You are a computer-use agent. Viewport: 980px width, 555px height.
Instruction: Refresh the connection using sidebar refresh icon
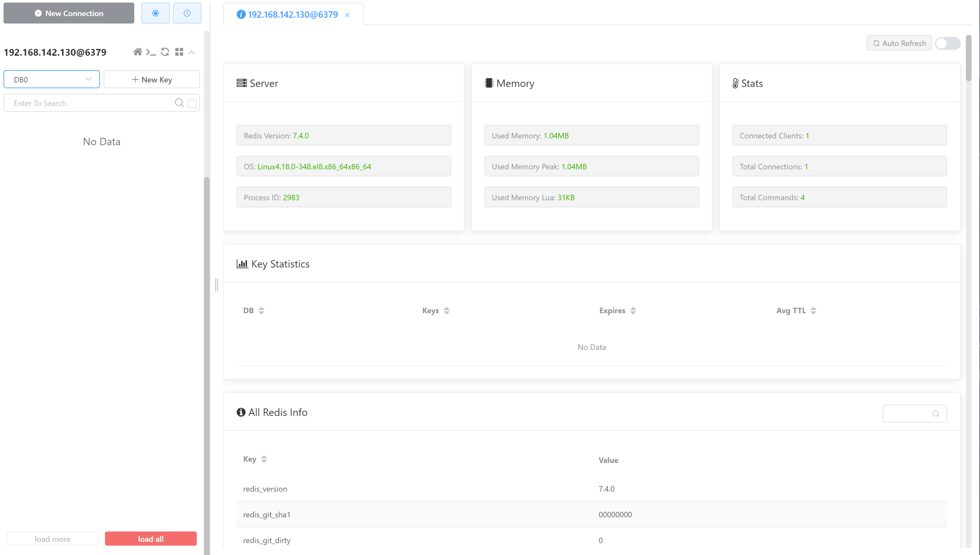pos(165,52)
